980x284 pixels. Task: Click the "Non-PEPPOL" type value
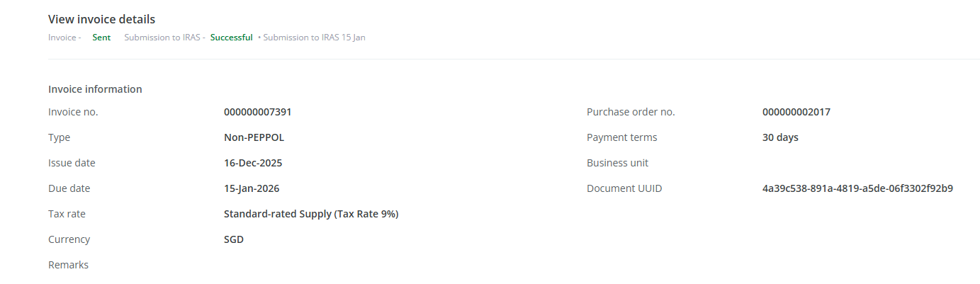pyautogui.click(x=254, y=137)
